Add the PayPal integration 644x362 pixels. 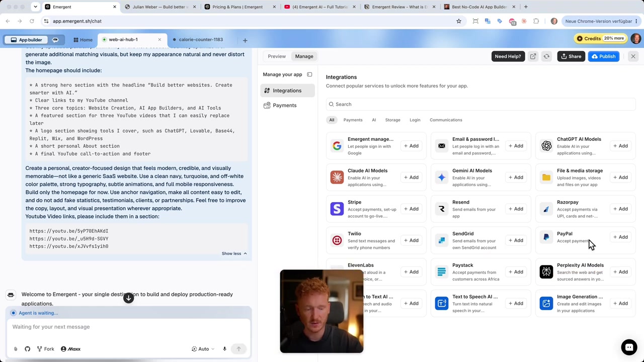coord(620,237)
